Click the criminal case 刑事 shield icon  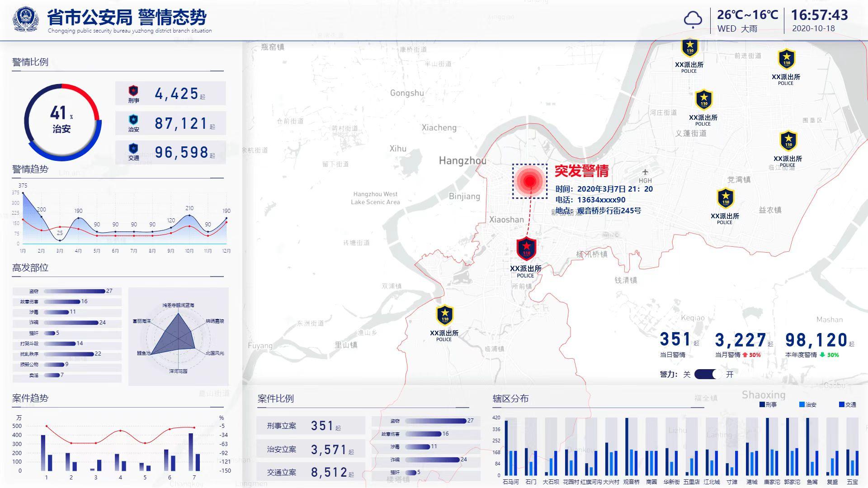(x=133, y=91)
